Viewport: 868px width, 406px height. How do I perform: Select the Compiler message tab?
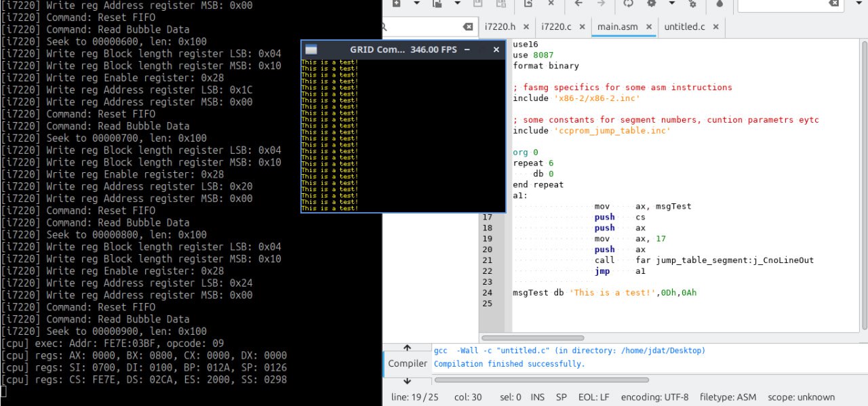click(408, 363)
